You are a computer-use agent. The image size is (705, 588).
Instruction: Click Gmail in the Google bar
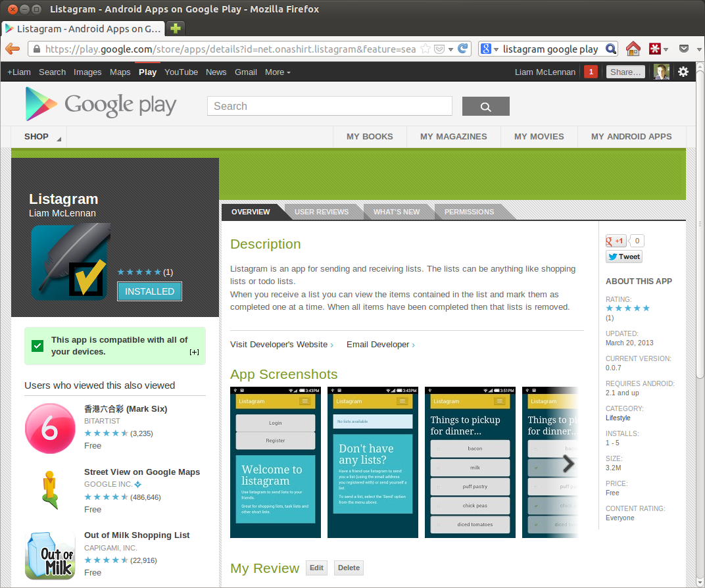(245, 72)
